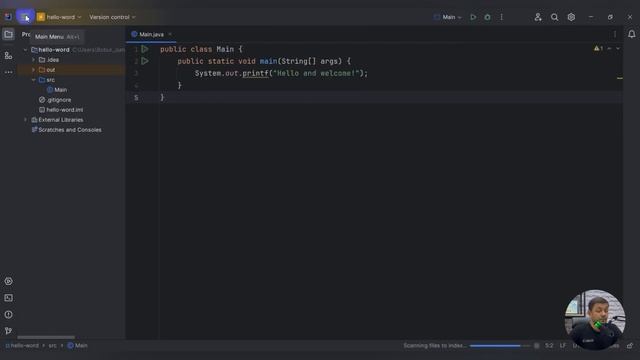Click the read-only lock status icon
This screenshot has height=360, width=640.
630,346
